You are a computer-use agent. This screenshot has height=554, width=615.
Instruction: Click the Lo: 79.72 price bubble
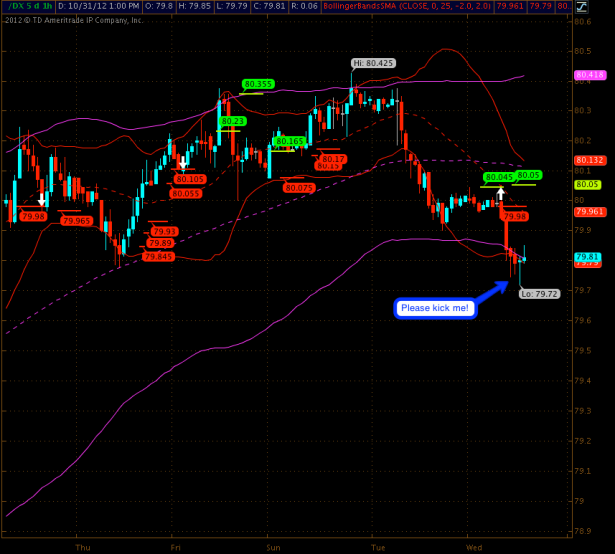pyautogui.click(x=540, y=293)
